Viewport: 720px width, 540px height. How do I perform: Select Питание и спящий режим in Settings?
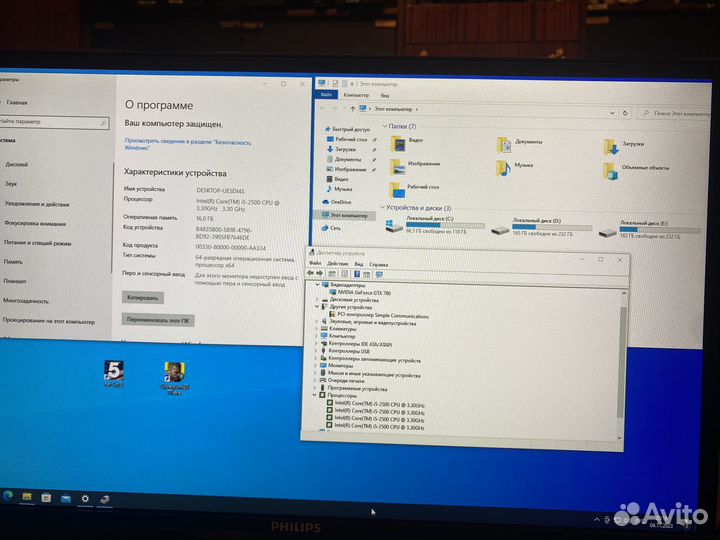37,243
